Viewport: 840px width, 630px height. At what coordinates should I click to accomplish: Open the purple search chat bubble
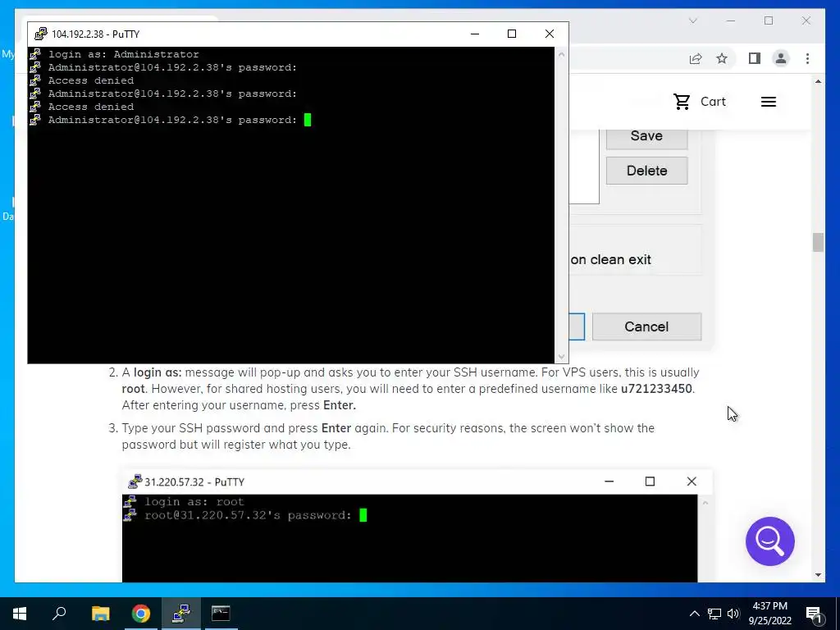[769, 541]
